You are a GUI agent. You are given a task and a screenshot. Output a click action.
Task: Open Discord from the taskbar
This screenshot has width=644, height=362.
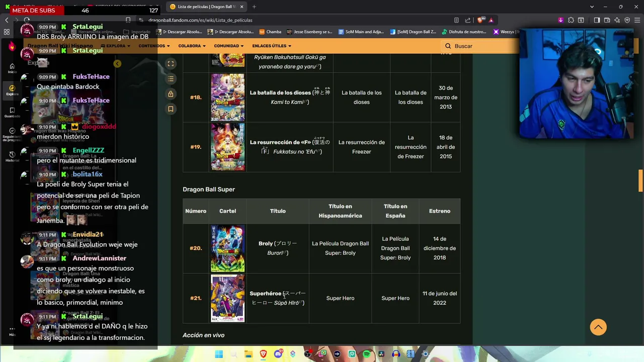tap(278, 354)
